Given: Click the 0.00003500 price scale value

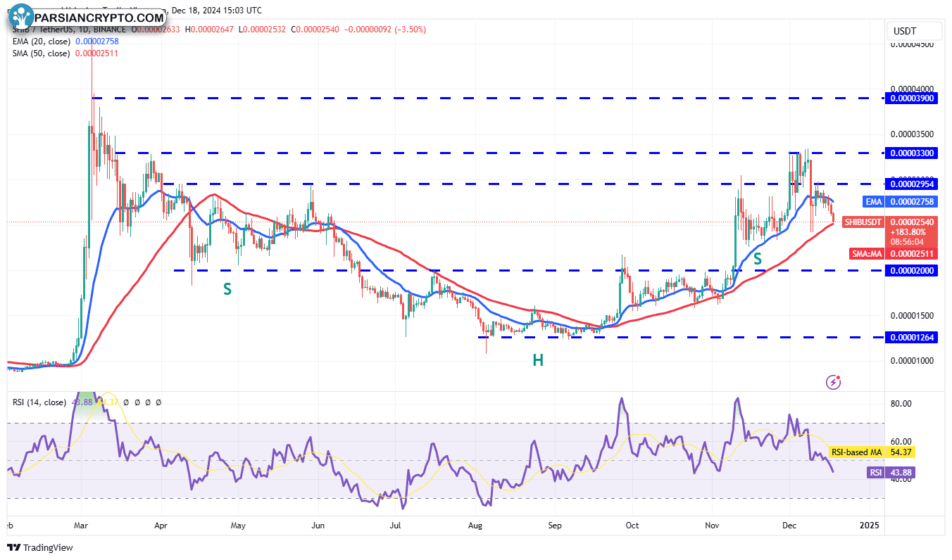Looking at the screenshot, I should pos(913,134).
